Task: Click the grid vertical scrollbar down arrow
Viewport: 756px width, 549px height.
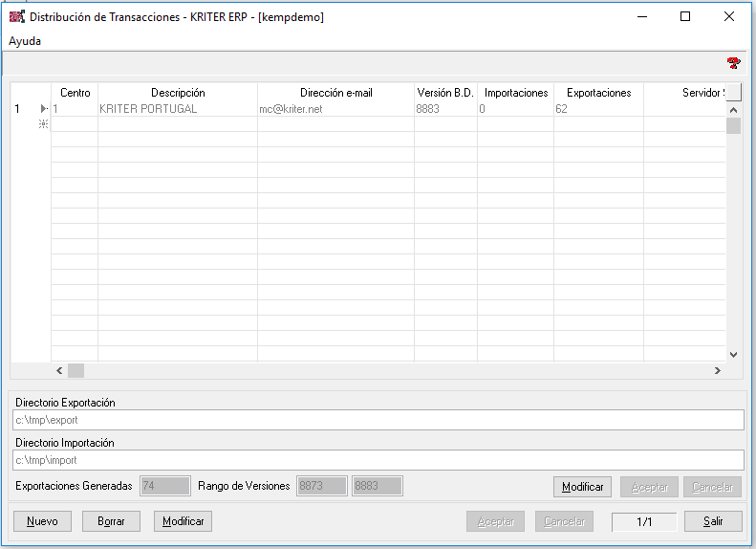Action: click(733, 355)
